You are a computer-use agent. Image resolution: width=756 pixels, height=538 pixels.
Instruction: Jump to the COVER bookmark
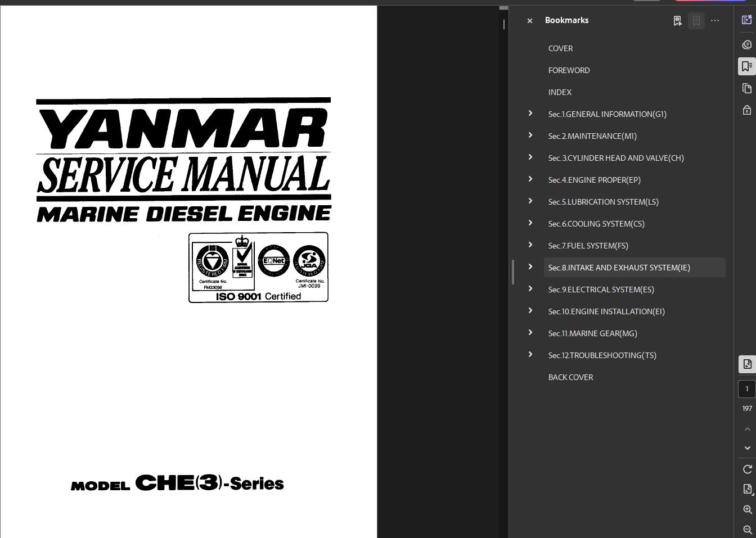[561, 49]
